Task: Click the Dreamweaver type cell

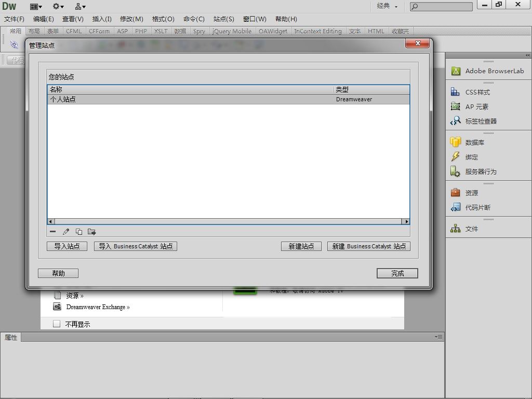Action: (x=354, y=99)
